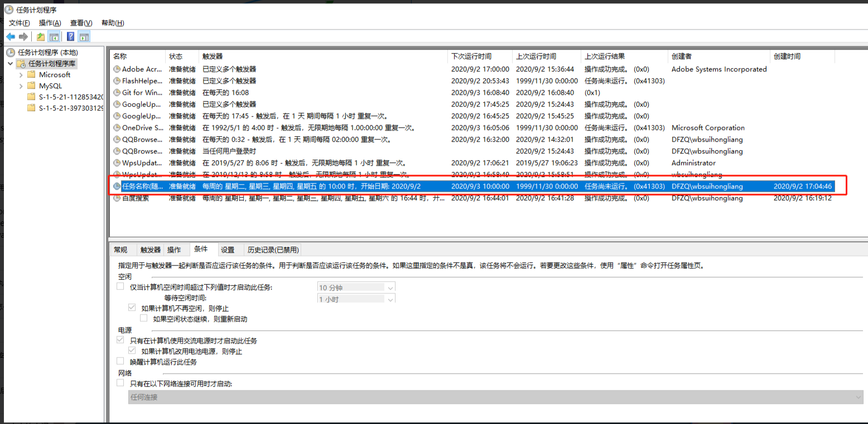
Task: Click the gray Forward arrow in toolbar
Action: pos(23,37)
